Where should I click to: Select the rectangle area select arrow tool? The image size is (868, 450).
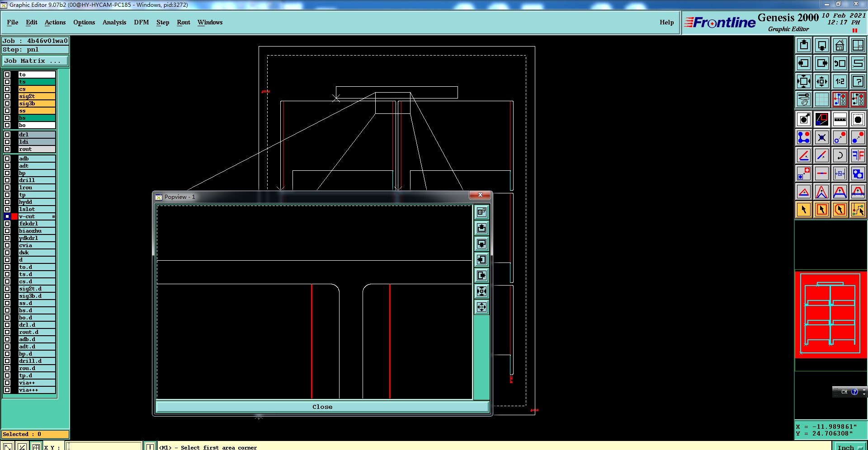822,210
